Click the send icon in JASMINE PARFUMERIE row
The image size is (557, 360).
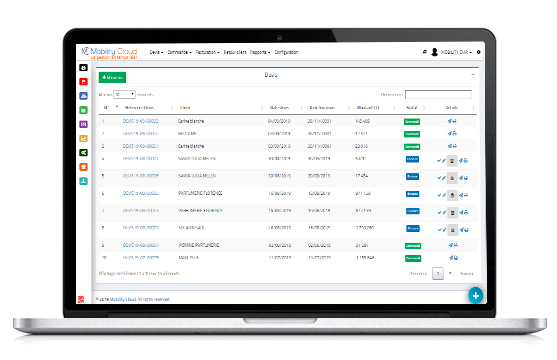[x=450, y=245]
